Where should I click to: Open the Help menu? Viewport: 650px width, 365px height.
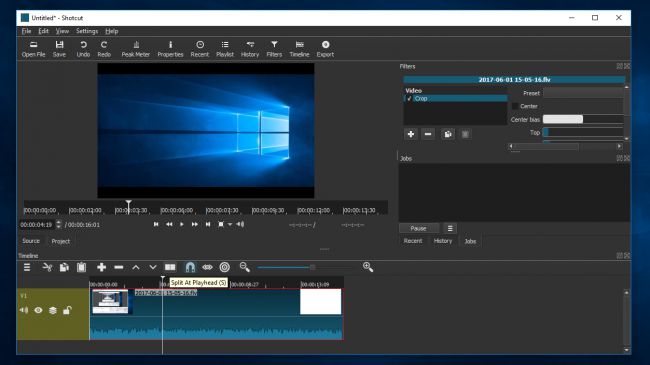tap(112, 31)
